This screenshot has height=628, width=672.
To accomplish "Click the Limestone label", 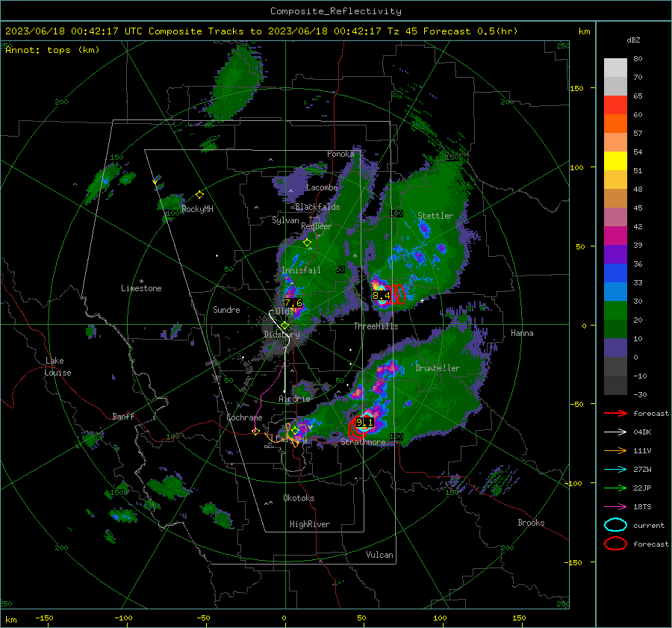I will pyautogui.click(x=141, y=288).
